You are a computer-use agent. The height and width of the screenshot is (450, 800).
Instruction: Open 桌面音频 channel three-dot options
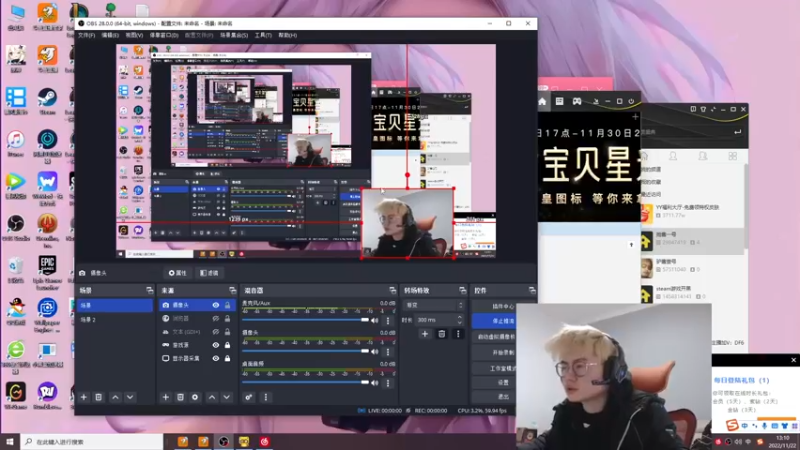[388, 383]
